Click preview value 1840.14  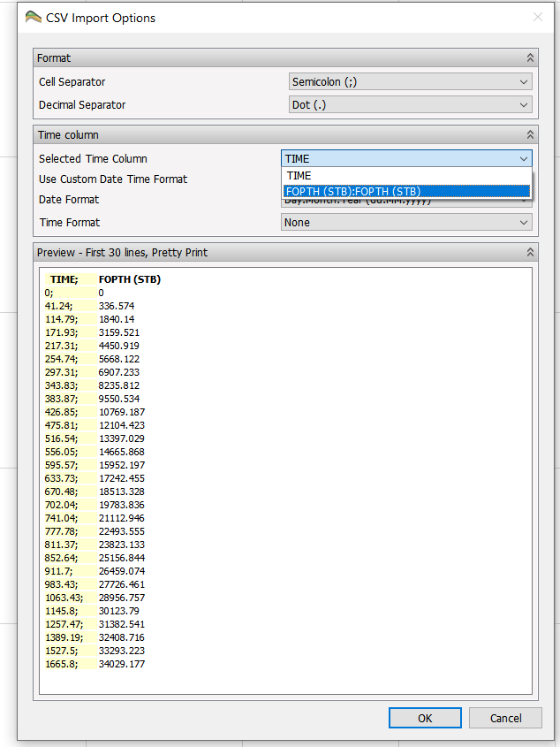117,319
